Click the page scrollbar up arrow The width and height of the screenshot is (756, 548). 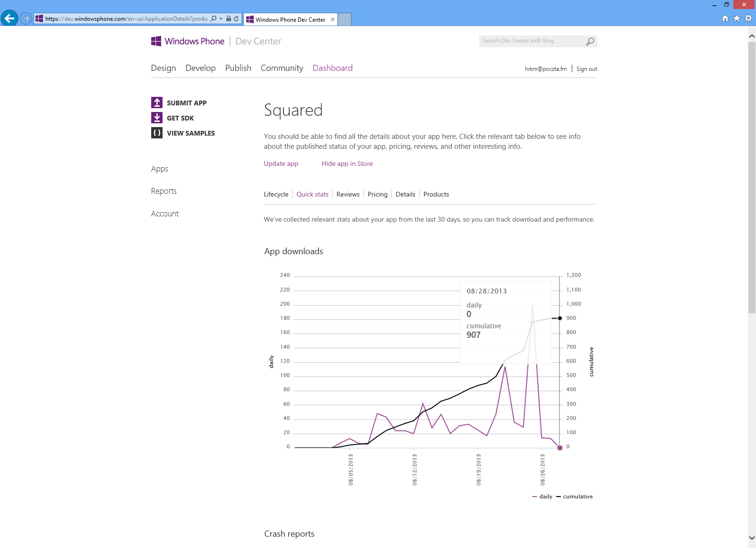pos(752,36)
